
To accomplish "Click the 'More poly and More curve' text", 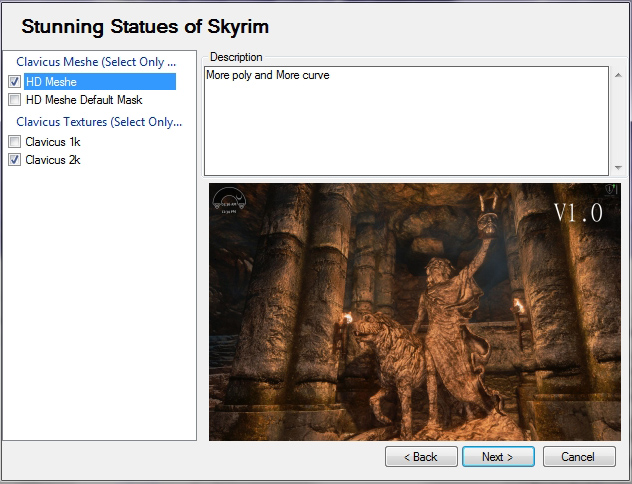I will pos(268,75).
